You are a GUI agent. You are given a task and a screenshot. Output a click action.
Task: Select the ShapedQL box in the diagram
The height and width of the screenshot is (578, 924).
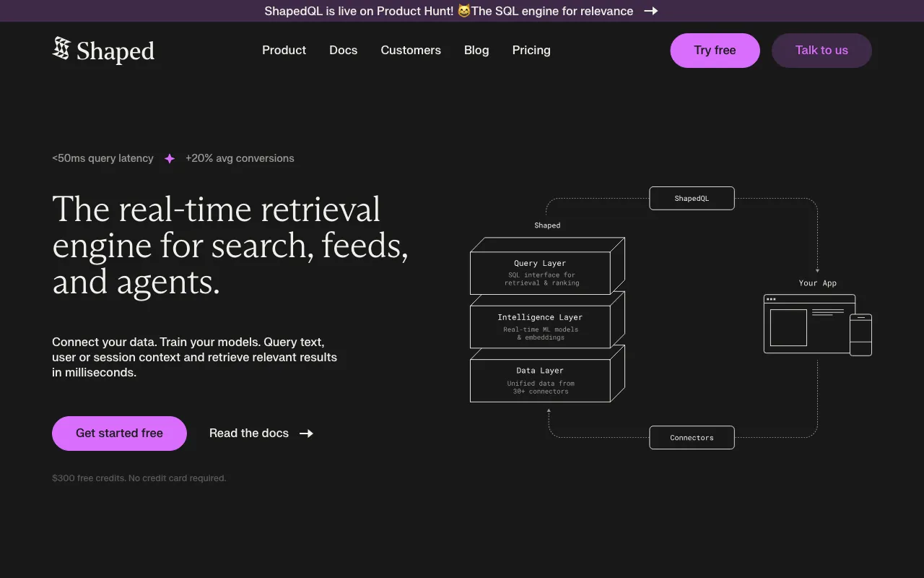tap(692, 198)
